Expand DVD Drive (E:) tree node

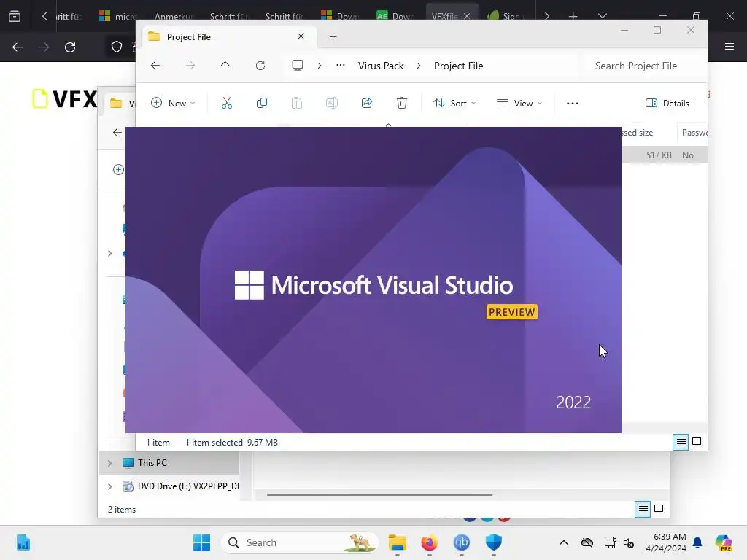tap(110, 486)
